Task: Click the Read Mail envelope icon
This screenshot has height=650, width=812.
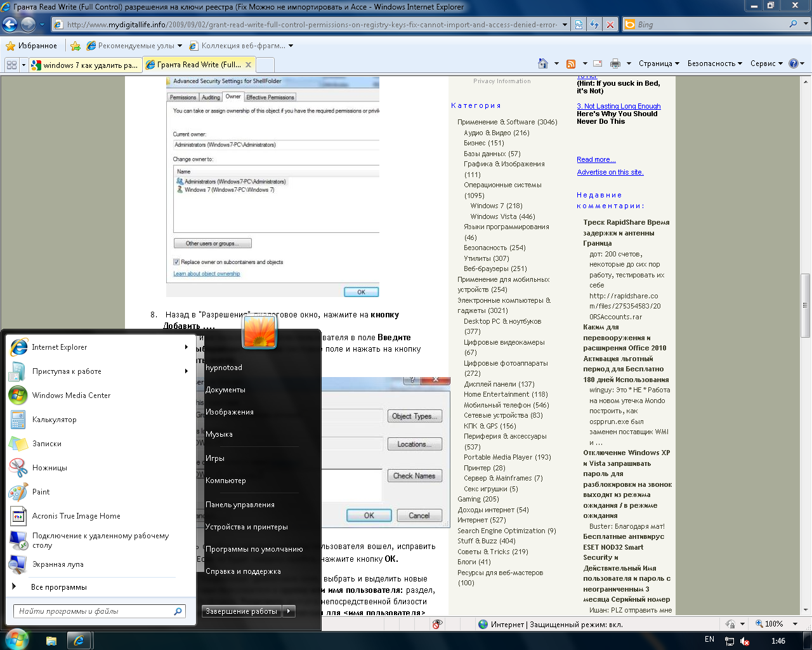Action: [598, 63]
